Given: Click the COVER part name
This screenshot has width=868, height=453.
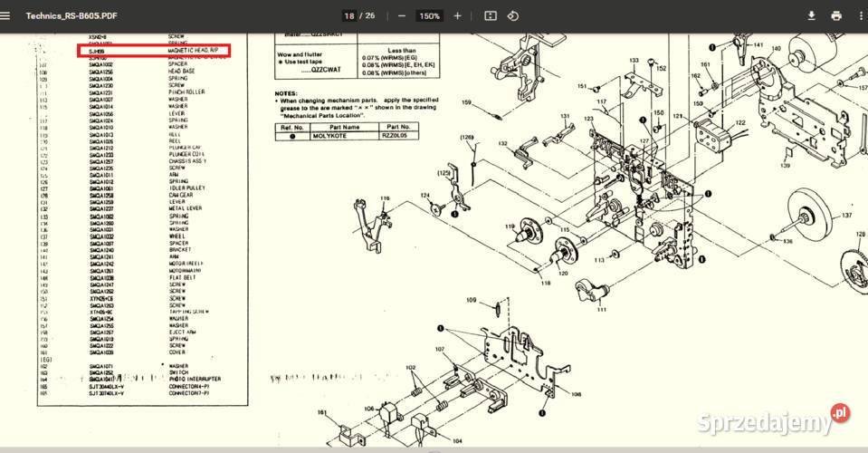Looking at the screenshot, I should pyautogui.click(x=177, y=352).
